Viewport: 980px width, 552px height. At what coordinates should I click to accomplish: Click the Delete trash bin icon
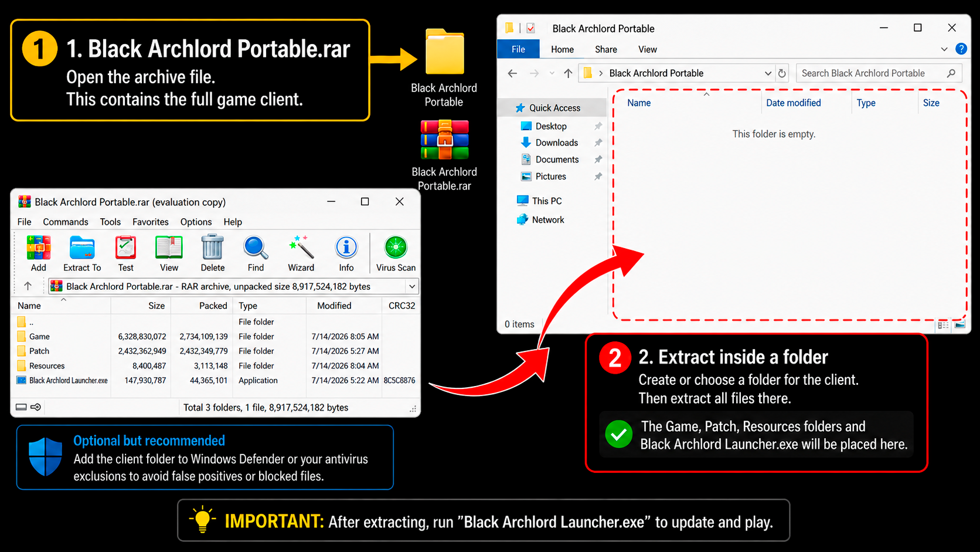pos(212,253)
